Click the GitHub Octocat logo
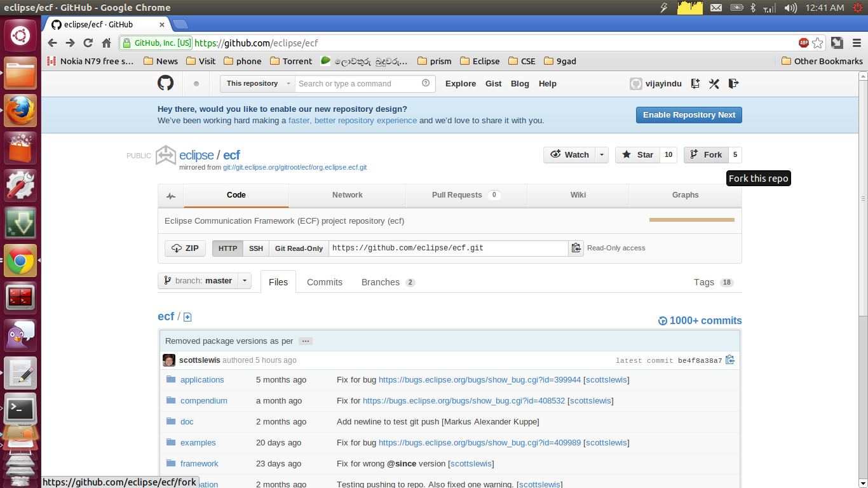 (x=165, y=83)
